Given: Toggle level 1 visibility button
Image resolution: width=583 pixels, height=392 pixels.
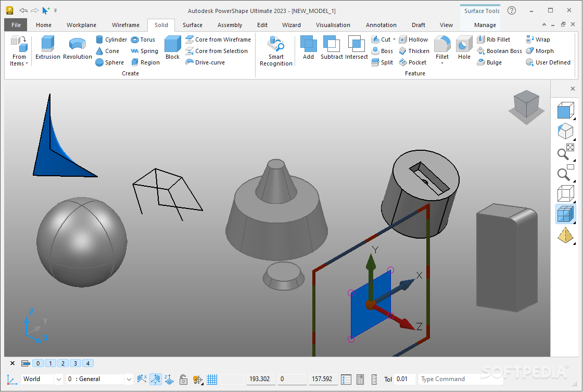Looking at the screenshot, I should click(50, 363).
